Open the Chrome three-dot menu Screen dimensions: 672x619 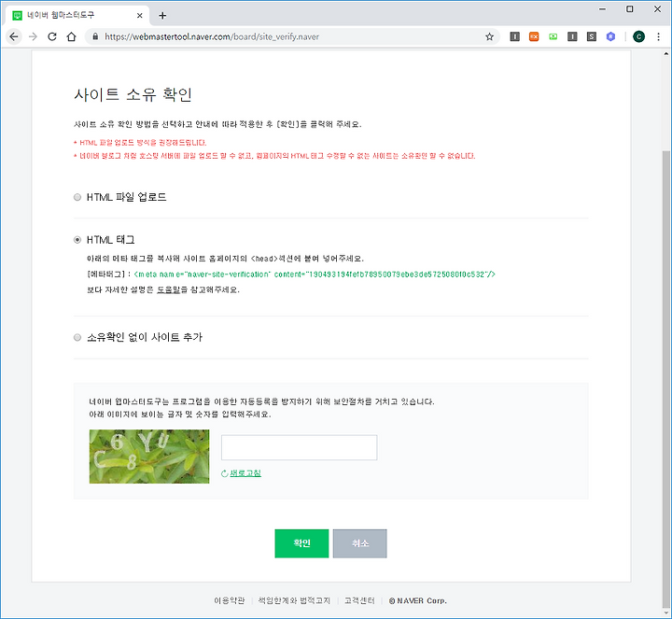pos(658,36)
